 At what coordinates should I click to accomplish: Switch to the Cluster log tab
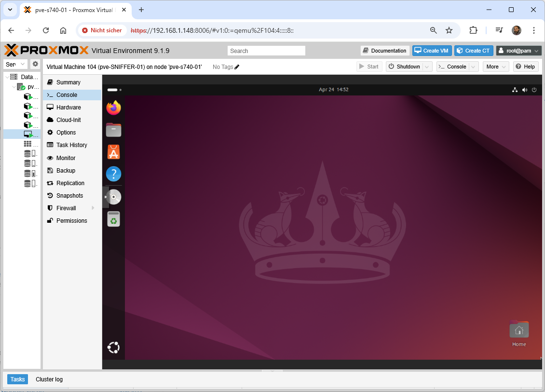point(49,379)
